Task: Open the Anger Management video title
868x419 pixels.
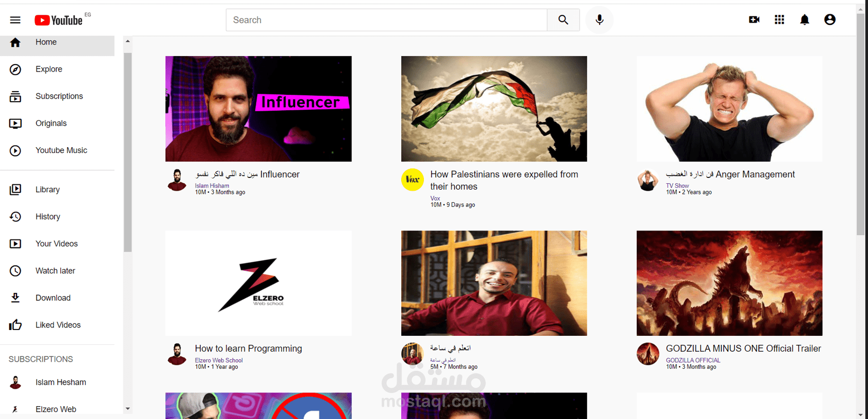Action: coord(730,174)
